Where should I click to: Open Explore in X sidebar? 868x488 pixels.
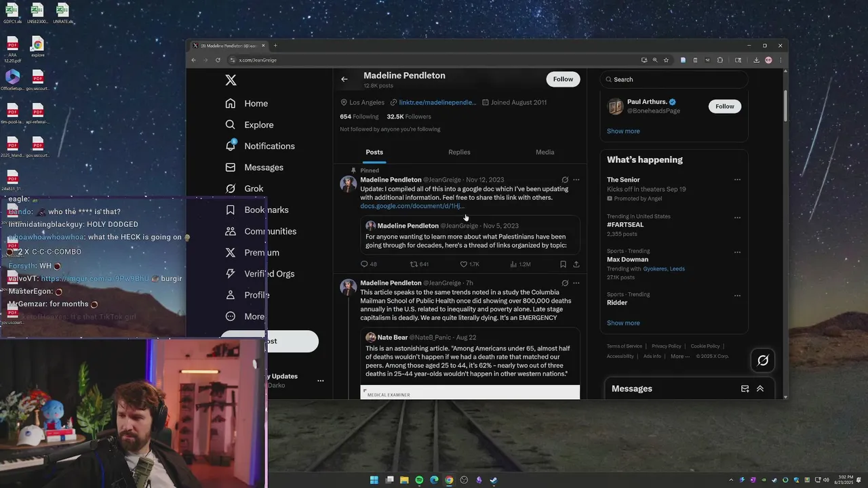[250, 125]
